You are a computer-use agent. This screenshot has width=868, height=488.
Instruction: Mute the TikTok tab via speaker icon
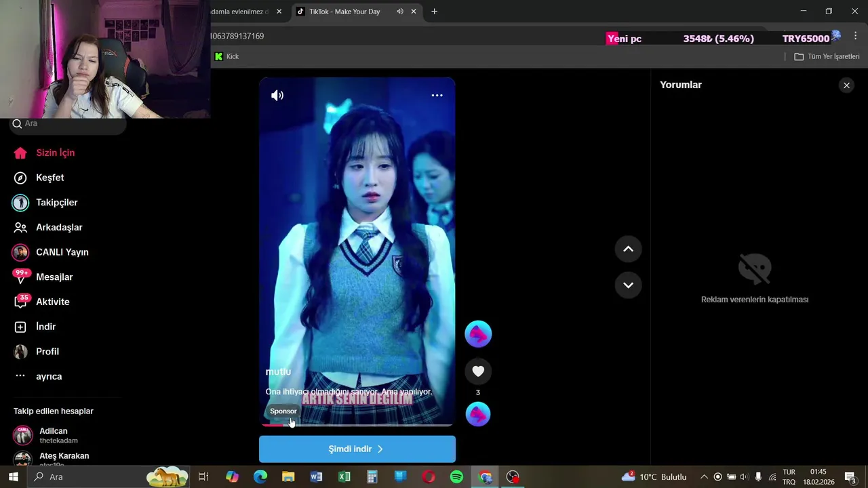click(x=400, y=12)
